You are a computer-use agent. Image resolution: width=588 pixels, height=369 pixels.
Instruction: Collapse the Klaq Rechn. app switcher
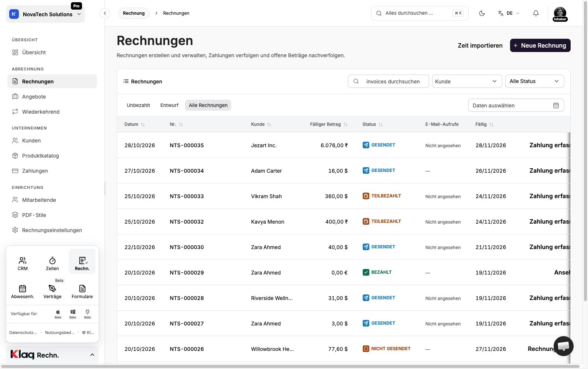[52, 355]
